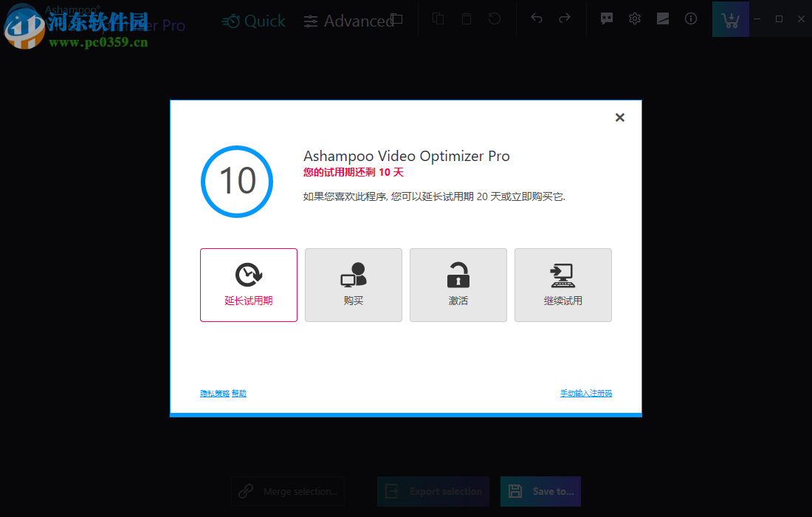Choose the 激活 activation option
The width and height of the screenshot is (812, 517).
click(x=458, y=285)
